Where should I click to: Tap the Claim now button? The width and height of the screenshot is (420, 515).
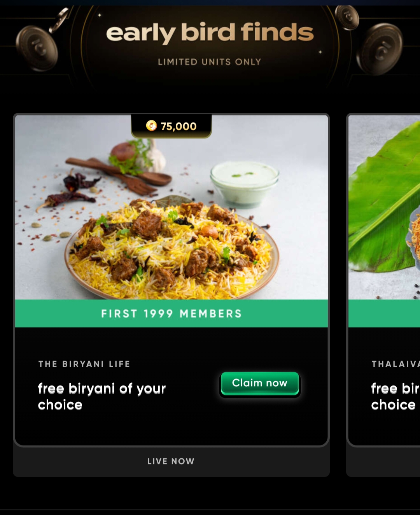(x=260, y=384)
